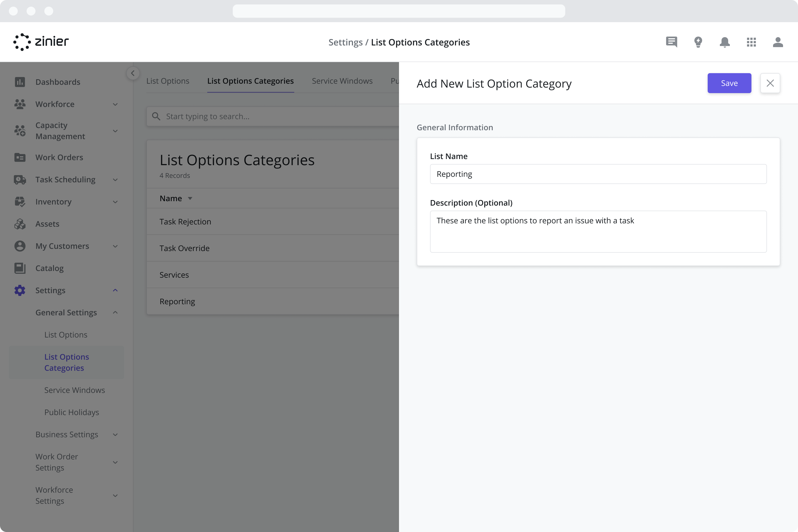The image size is (798, 532).
Task: Expand the Task Scheduling chevron
Action: click(x=115, y=180)
